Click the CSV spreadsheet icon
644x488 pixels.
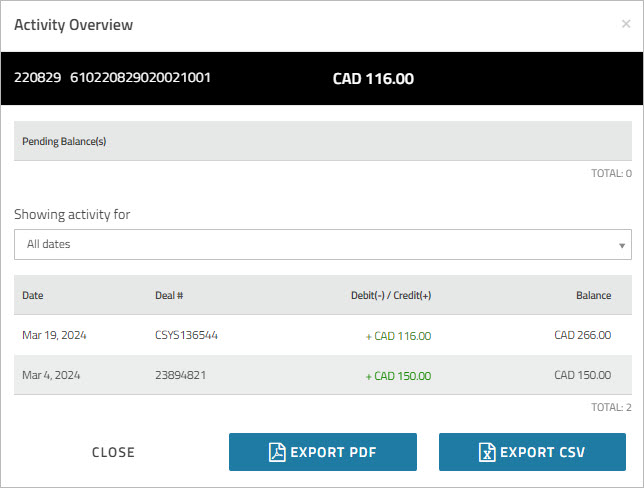point(487,452)
